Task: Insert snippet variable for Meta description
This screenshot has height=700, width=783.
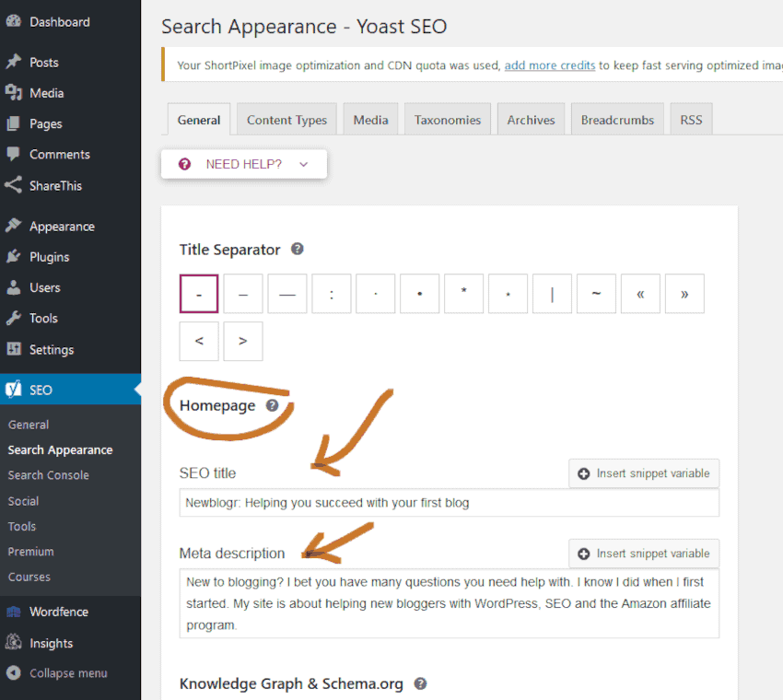Action: pos(644,554)
